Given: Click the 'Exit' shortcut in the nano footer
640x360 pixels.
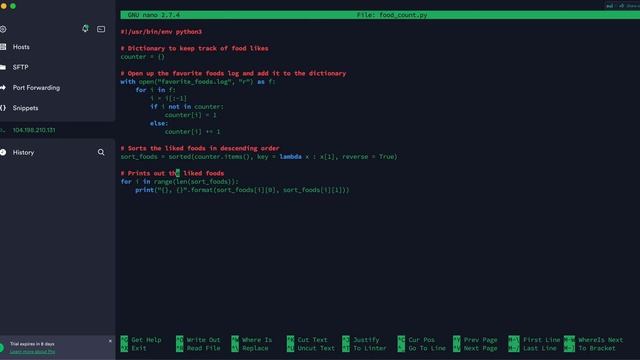Looking at the screenshot, I should 133,348.
